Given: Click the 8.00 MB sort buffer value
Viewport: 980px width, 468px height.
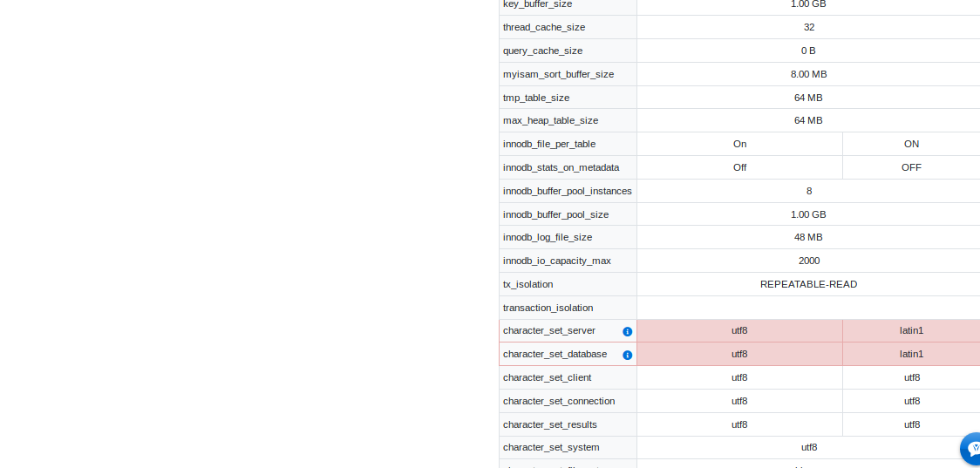Looking at the screenshot, I should 809,74.
